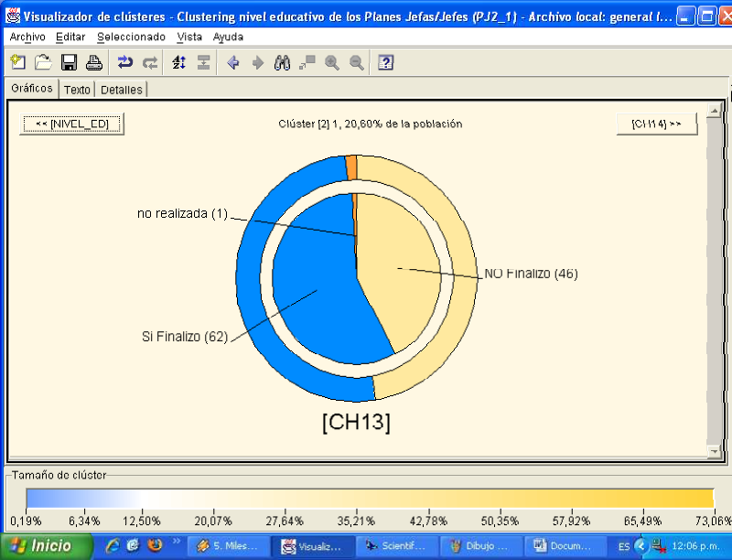
Task: Click the Windows Inicio start button
Action: 46,545
